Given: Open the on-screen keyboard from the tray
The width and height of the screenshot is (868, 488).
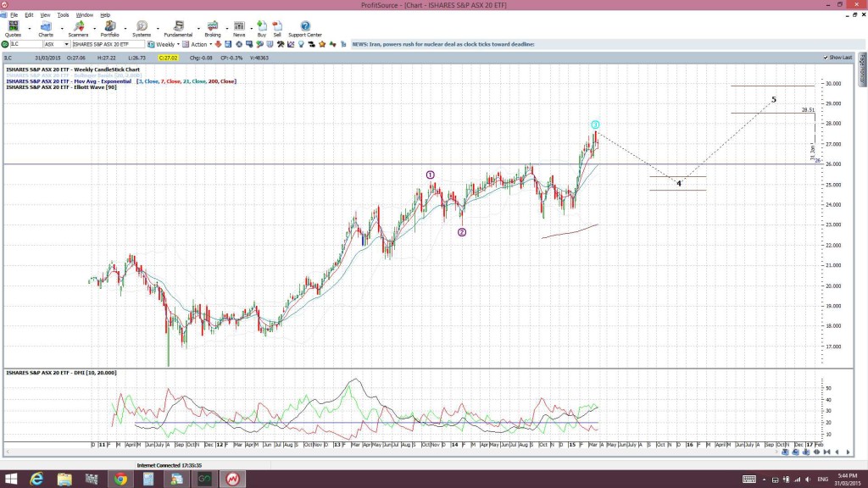Looking at the screenshot, I should 749,480.
